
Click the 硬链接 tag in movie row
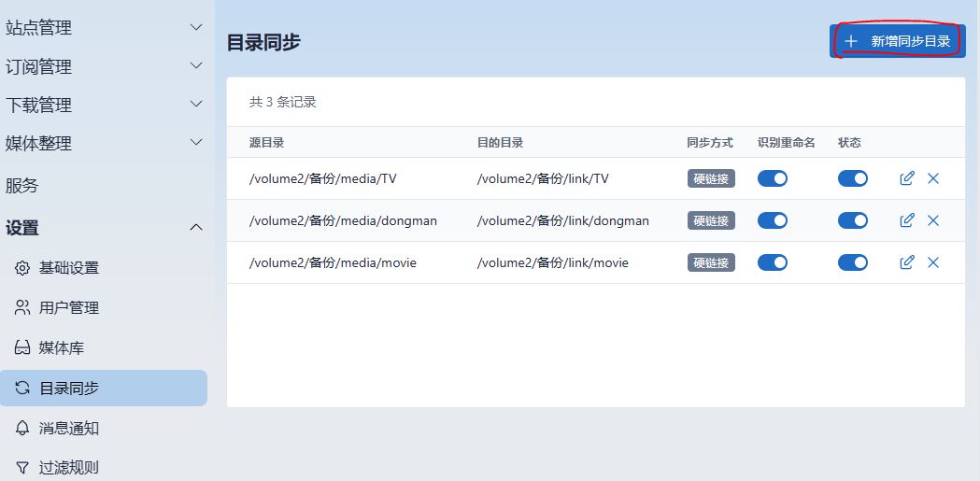[711, 262]
